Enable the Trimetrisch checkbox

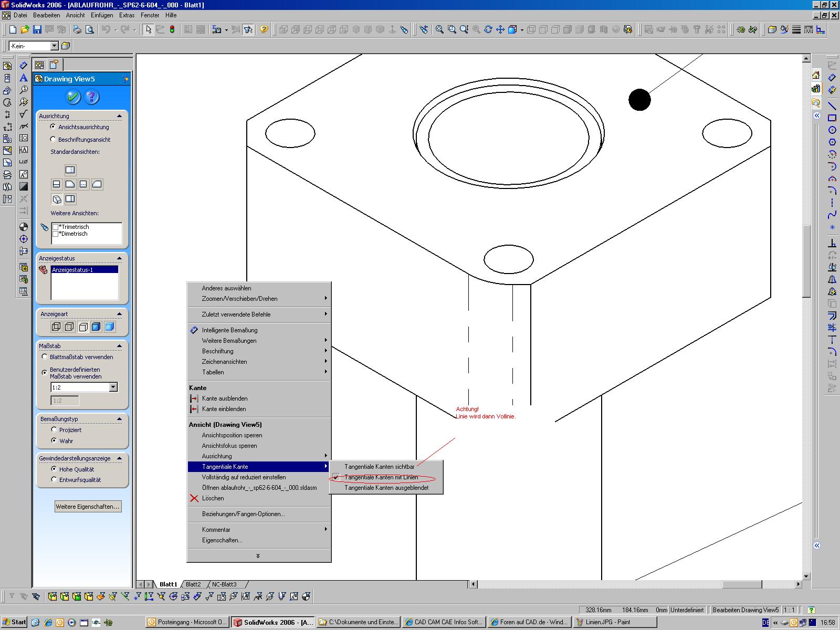pyautogui.click(x=56, y=227)
